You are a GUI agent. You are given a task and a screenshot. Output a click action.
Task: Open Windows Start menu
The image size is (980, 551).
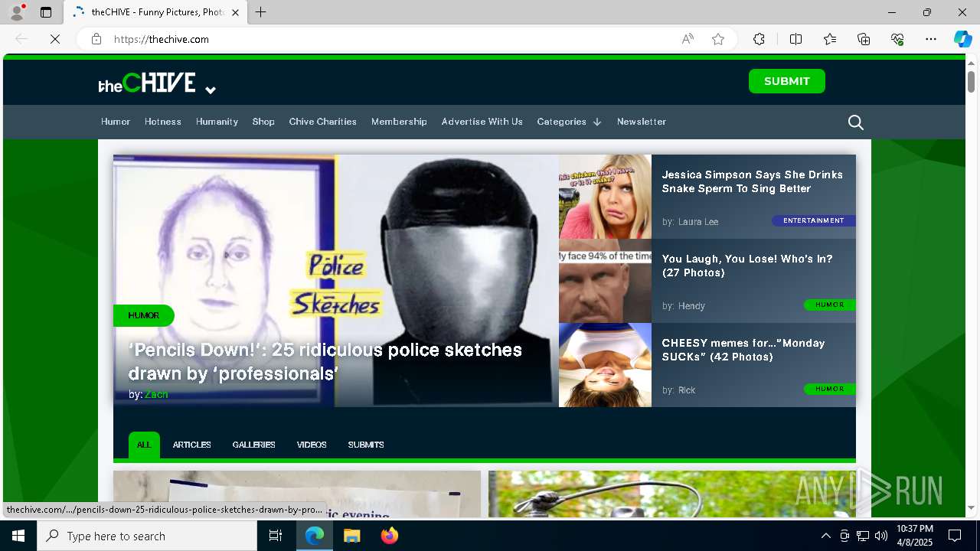pos(18,536)
